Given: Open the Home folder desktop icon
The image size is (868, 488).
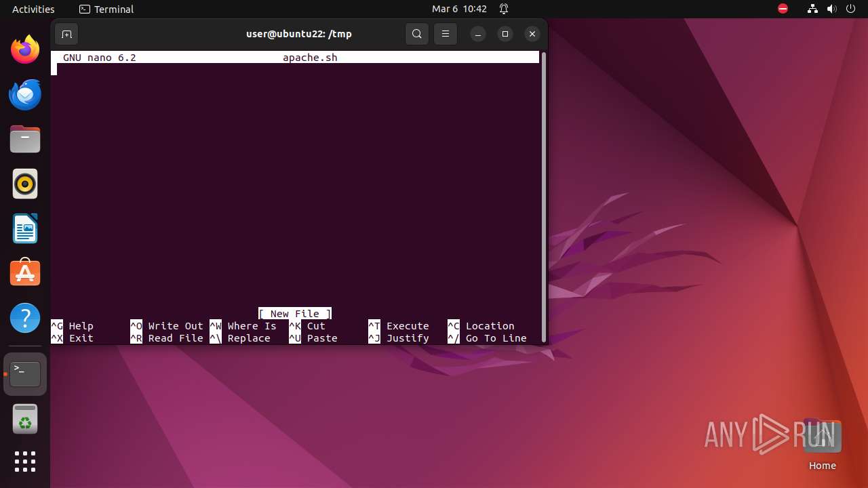Looking at the screenshot, I should (822, 444).
